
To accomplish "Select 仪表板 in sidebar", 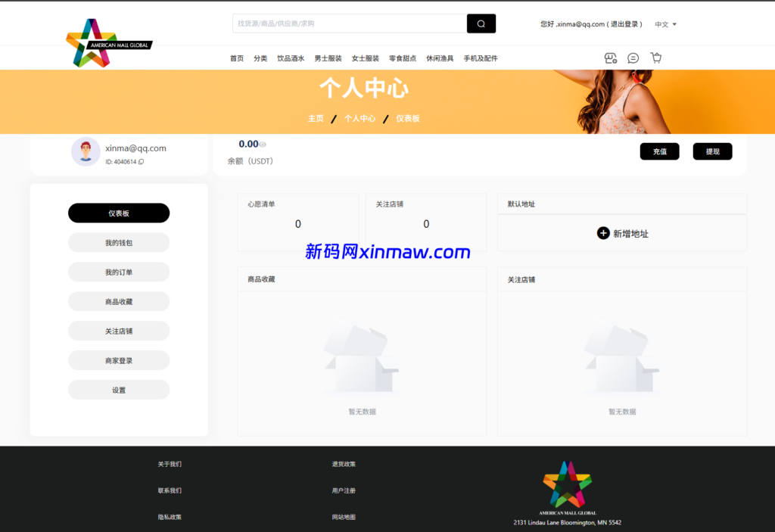I will click(x=119, y=213).
